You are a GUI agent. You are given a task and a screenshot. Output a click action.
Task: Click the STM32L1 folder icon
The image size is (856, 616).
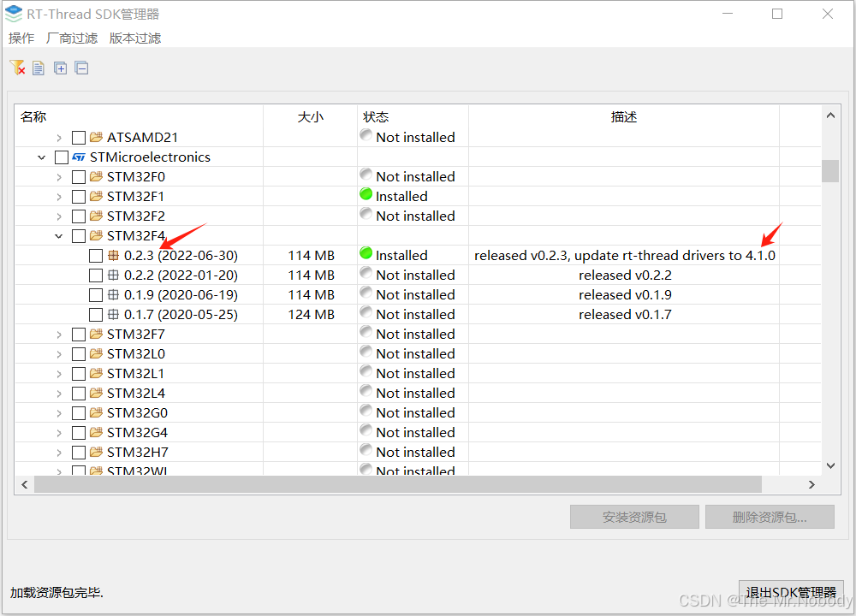coord(96,373)
